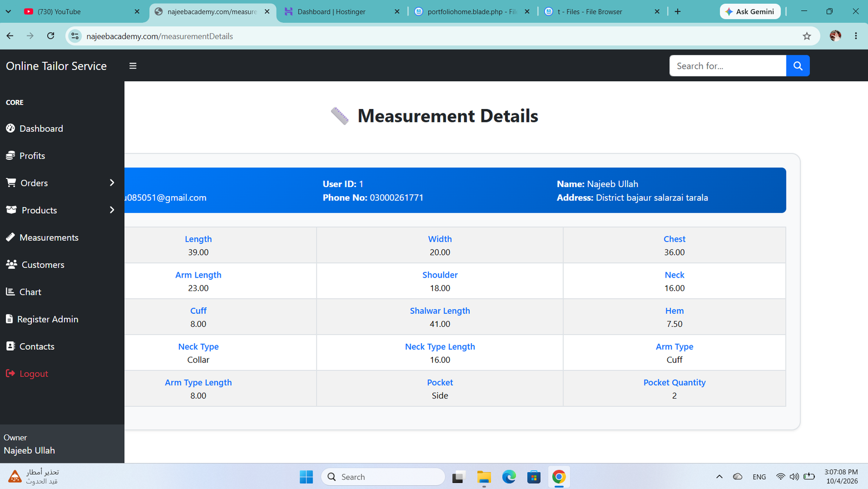The width and height of the screenshot is (868, 489).
Task: Click the address bar URL
Action: coord(159,36)
